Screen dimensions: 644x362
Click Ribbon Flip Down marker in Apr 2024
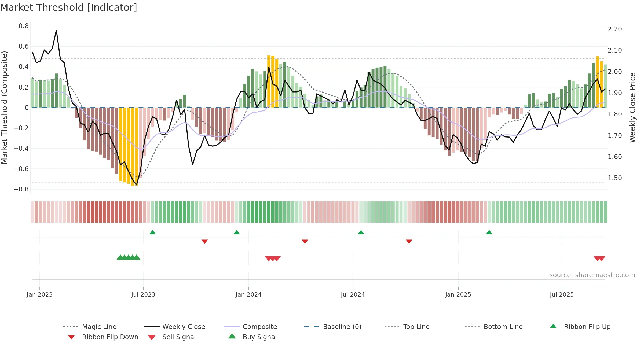[x=305, y=242]
